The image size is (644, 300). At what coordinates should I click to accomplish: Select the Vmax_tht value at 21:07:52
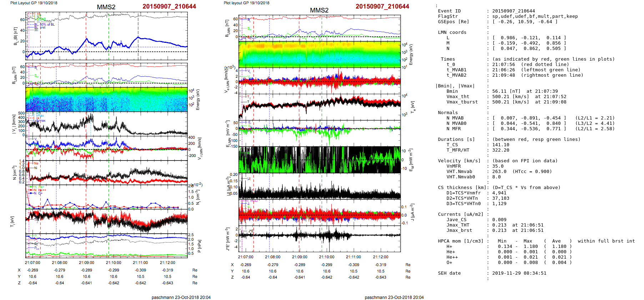tap(529, 97)
